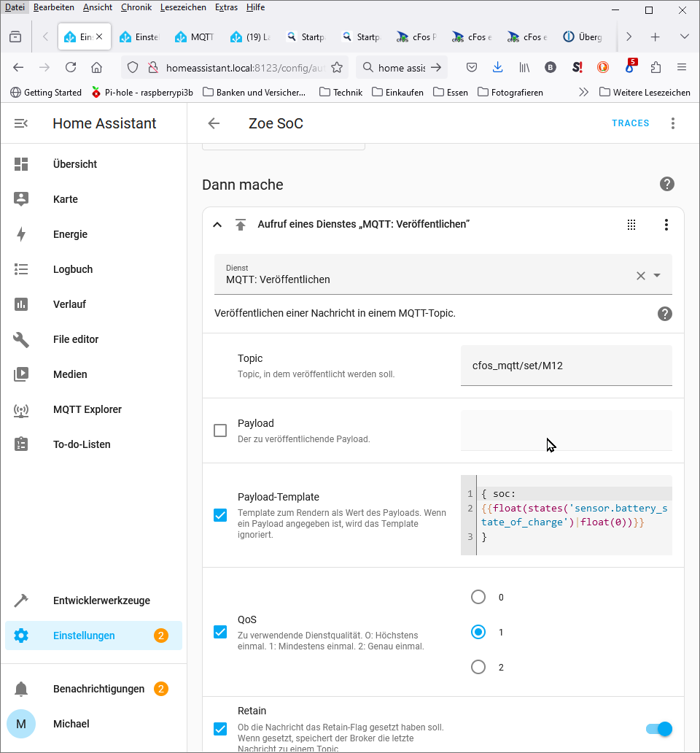
Task: Open the MQTT Explorer sidebar icon
Action: [21, 409]
